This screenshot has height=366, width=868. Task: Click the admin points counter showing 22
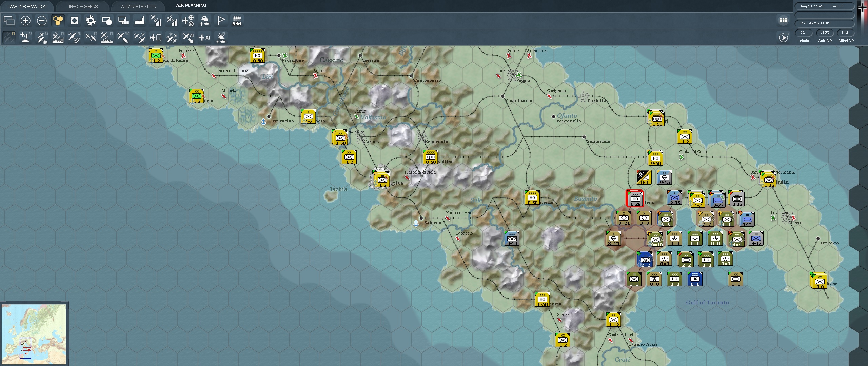803,33
